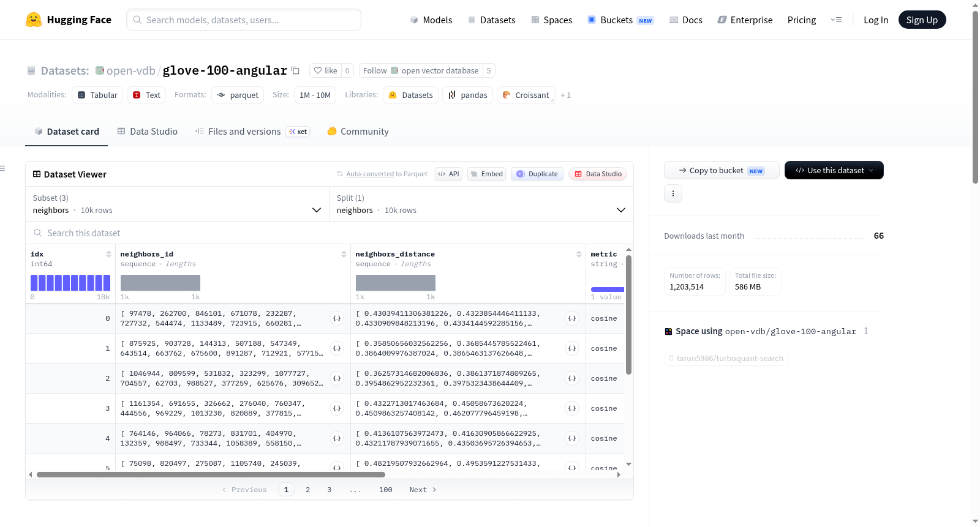Open Pricing in the top navigation
Viewport: 980px width, 527px height.
[x=802, y=20]
